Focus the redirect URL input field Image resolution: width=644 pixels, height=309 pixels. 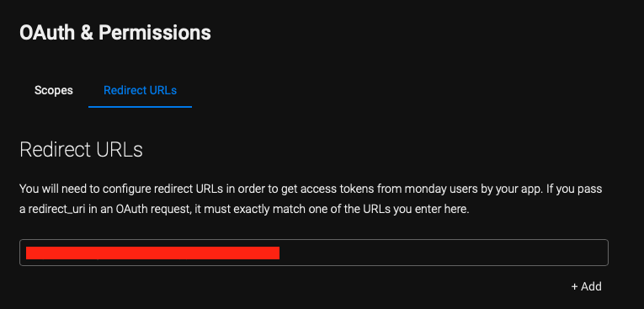coord(314,253)
